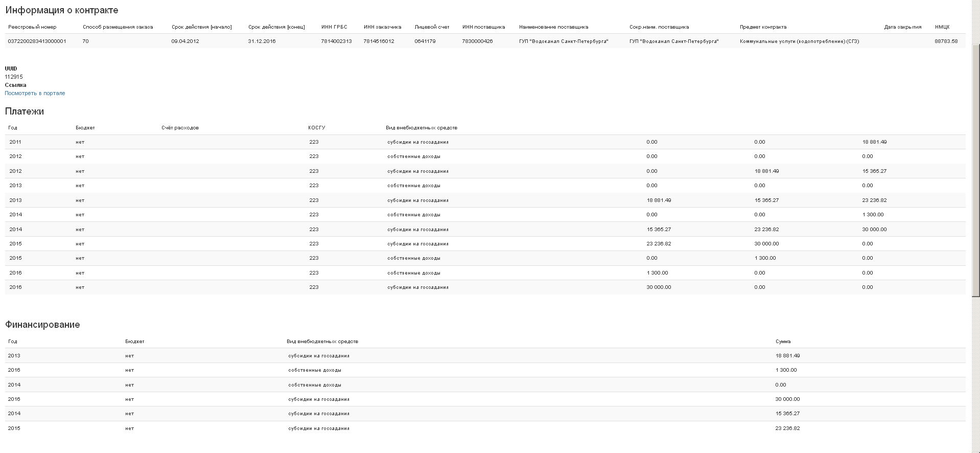This screenshot has height=453, width=980.
Task: Click the "Срок действия [конец]" header
Action: pyautogui.click(x=276, y=27)
